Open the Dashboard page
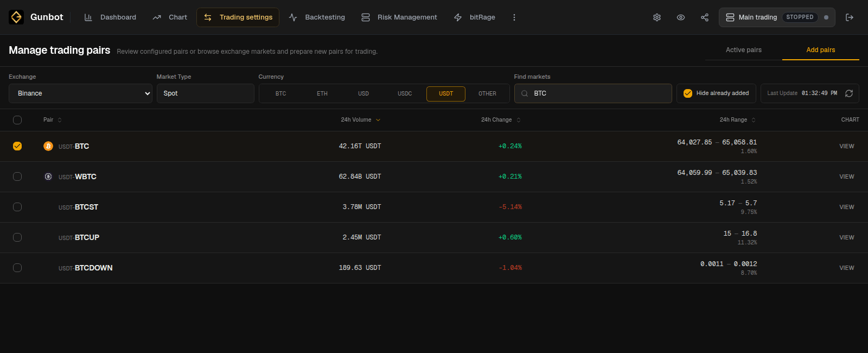This screenshot has width=868, height=353. pos(110,17)
